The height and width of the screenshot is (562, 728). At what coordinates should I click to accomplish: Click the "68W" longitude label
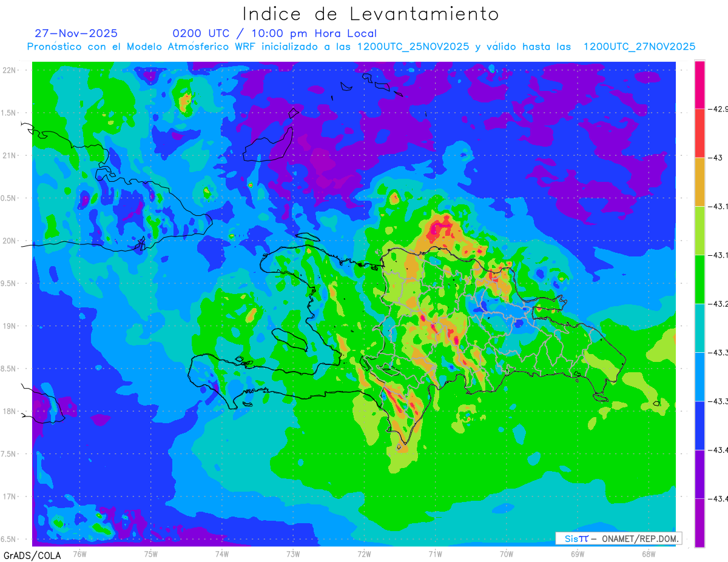[648, 554]
